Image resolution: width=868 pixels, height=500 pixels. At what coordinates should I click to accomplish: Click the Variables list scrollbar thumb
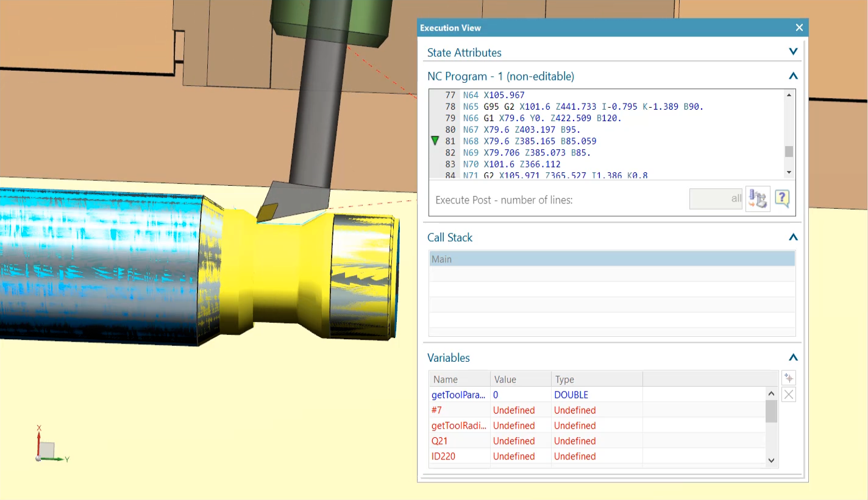coord(771,412)
